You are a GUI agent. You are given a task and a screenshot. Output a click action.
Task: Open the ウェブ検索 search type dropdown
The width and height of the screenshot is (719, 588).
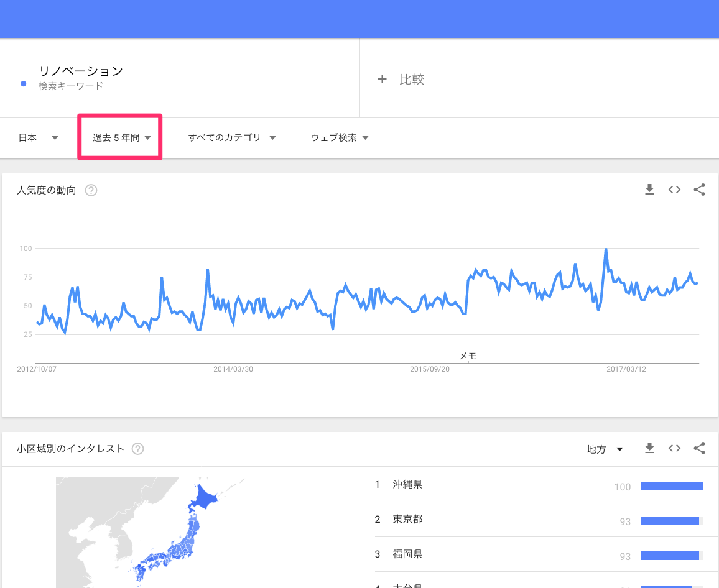(340, 138)
